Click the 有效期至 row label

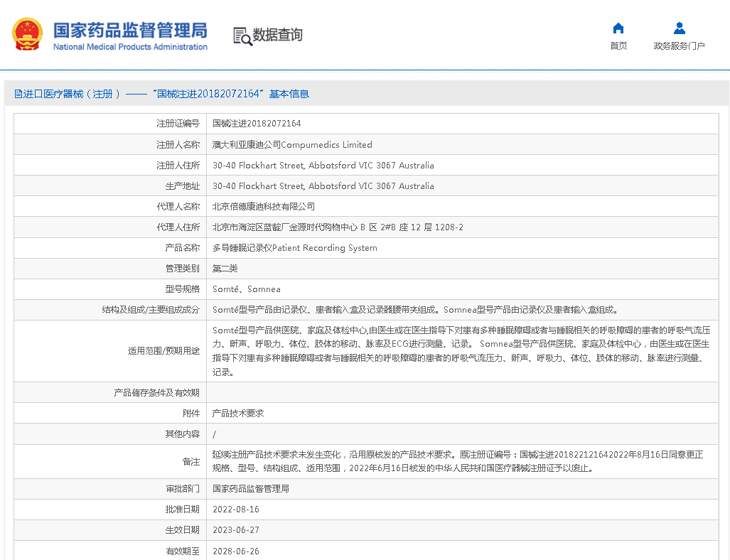click(183, 551)
